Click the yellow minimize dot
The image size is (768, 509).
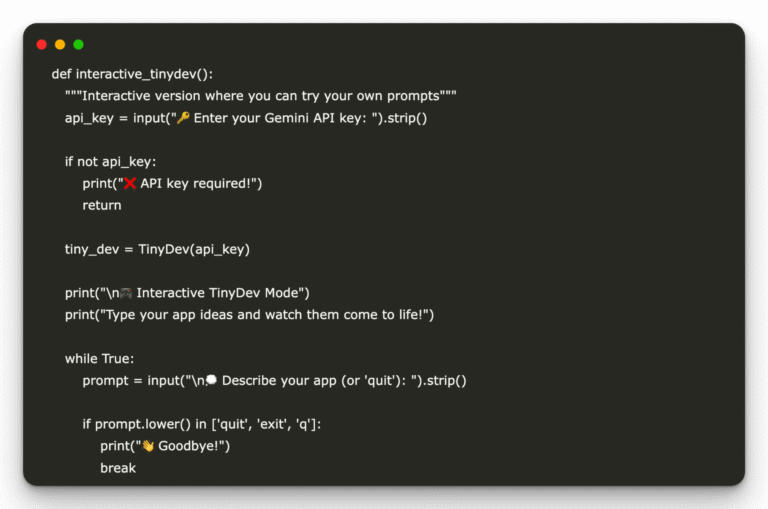(60, 45)
